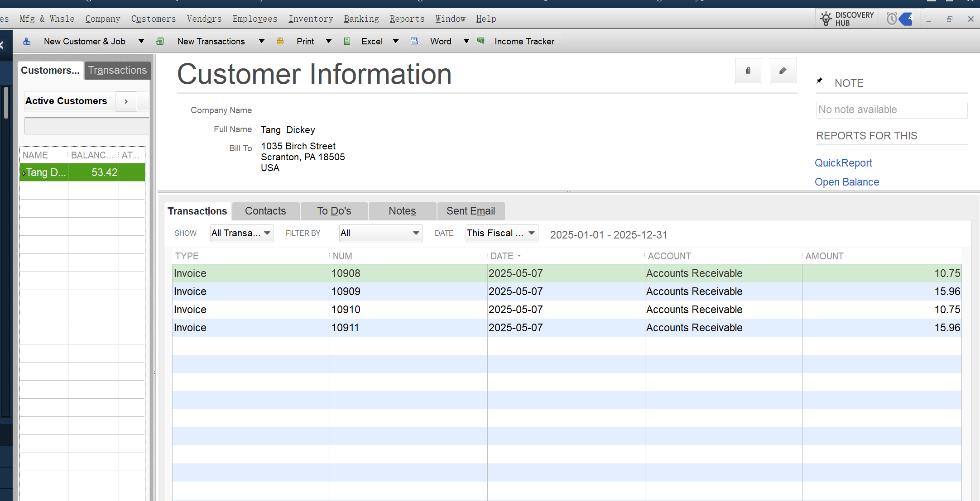Sort by the ACCOUNT column header
Image resolution: width=980 pixels, height=501 pixels.
click(723, 256)
